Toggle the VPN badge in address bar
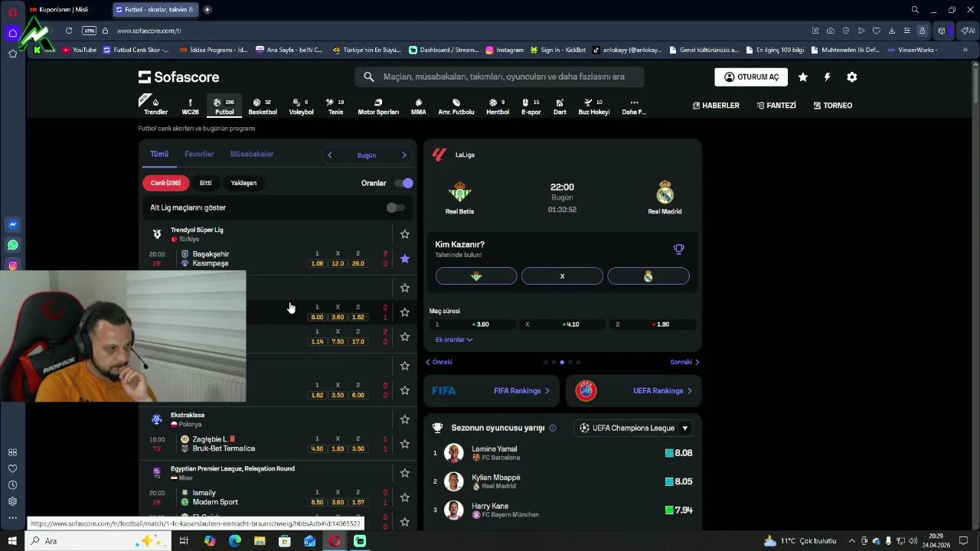The height and width of the screenshot is (551, 980). (90, 31)
